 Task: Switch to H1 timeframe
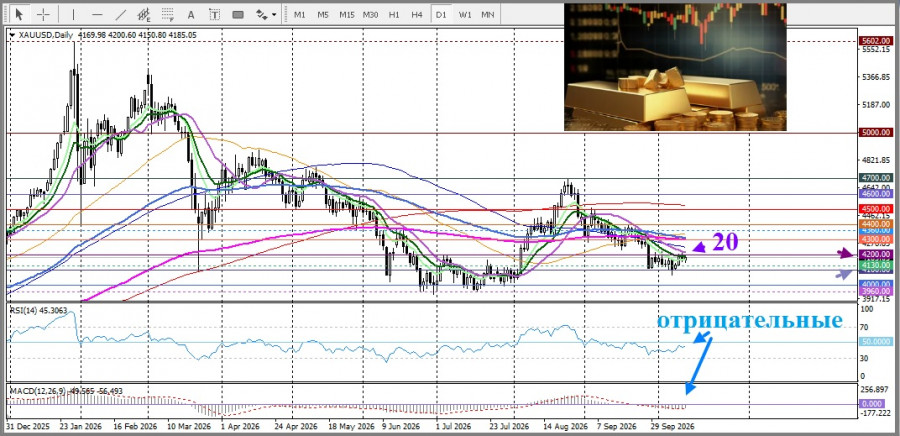pyautogui.click(x=394, y=15)
